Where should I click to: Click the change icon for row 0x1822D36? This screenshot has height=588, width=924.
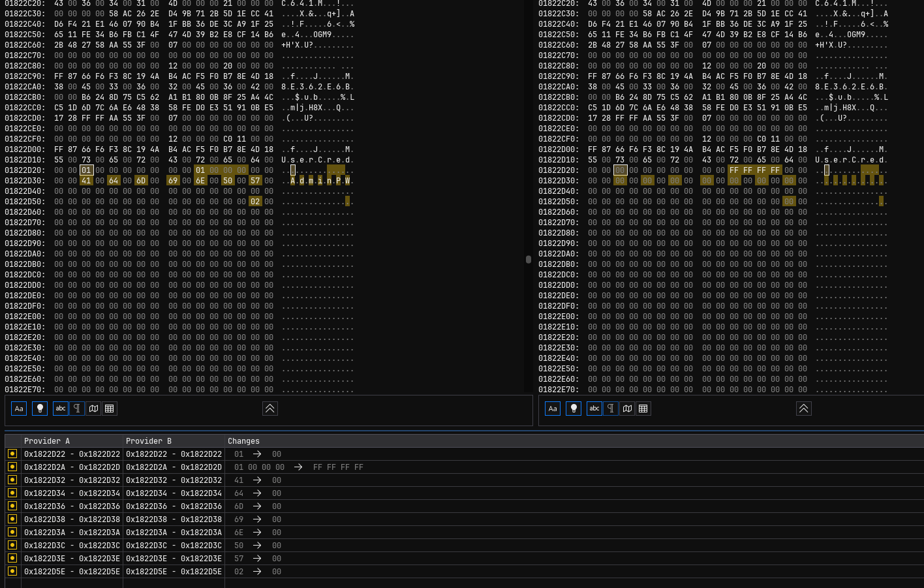click(x=12, y=506)
